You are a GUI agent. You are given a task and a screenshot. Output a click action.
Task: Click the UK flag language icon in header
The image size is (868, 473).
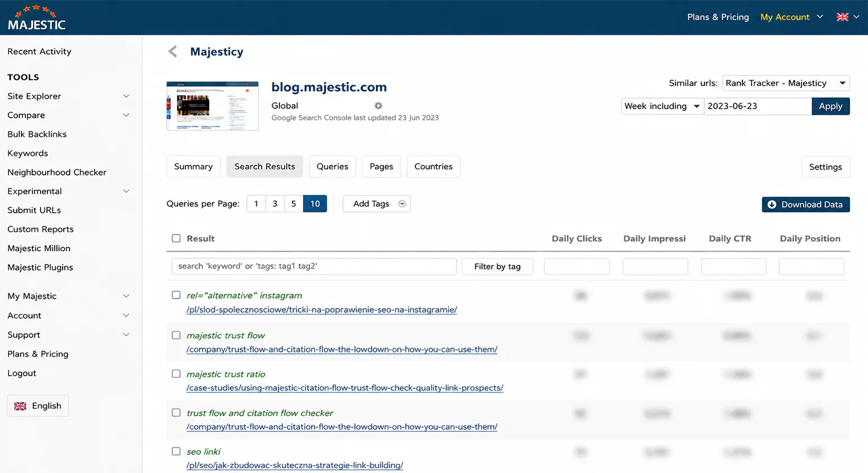843,17
